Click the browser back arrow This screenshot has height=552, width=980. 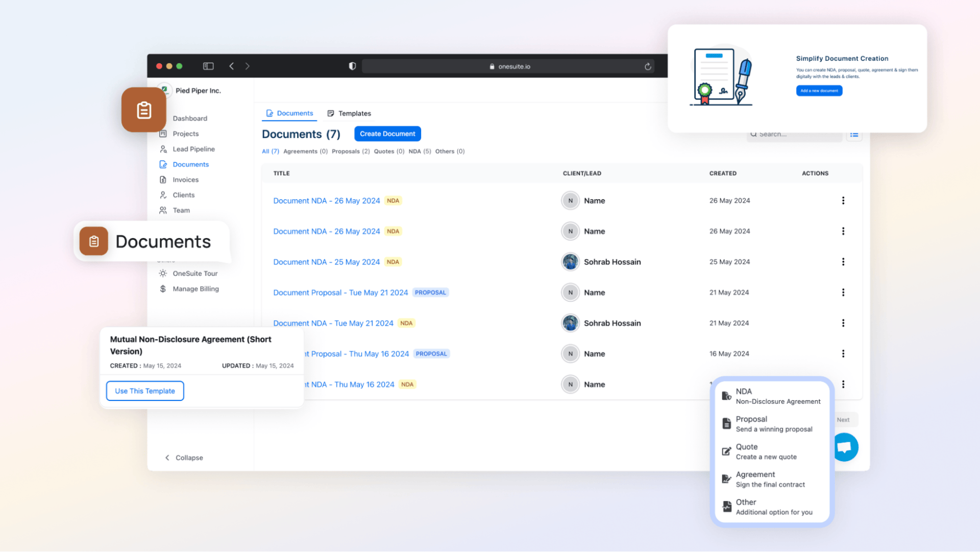coord(232,66)
